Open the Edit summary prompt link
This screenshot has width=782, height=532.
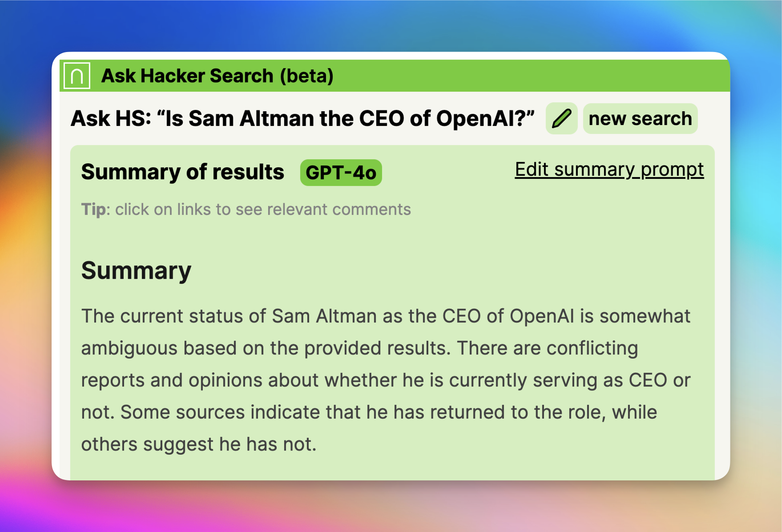pos(609,169)
